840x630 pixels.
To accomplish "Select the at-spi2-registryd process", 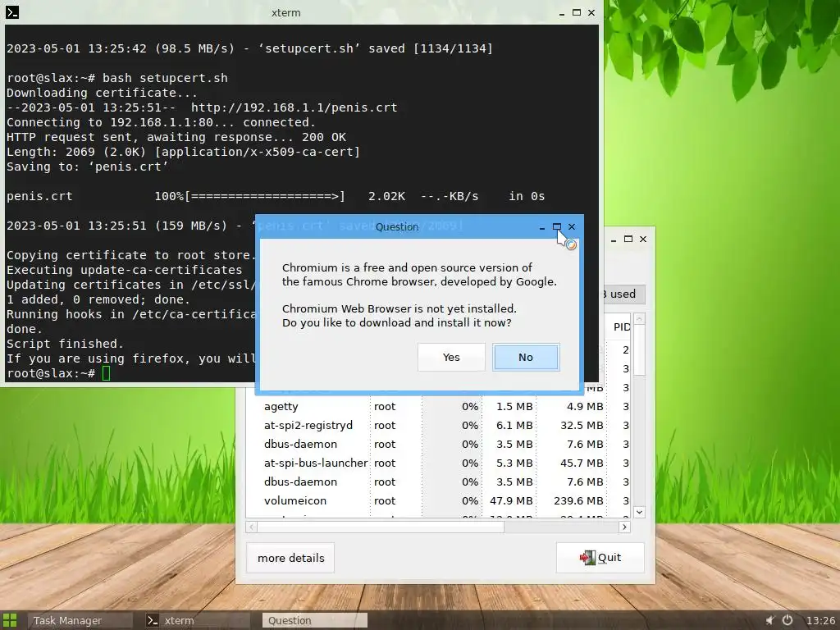I will click(438, 426).
